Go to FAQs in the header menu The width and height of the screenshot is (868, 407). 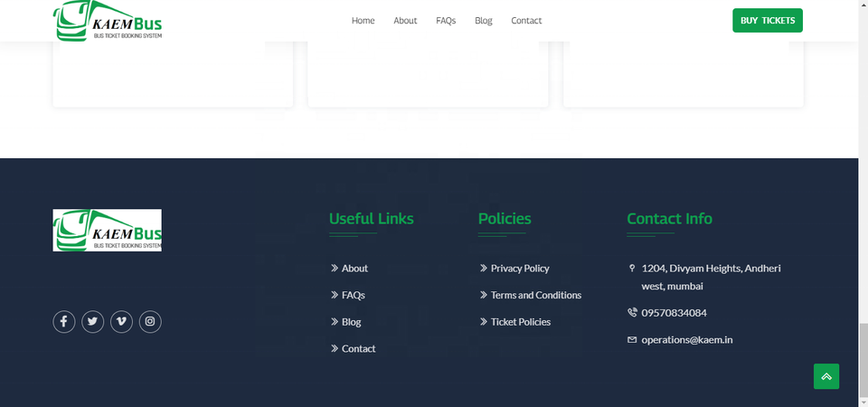click(446, 21)
